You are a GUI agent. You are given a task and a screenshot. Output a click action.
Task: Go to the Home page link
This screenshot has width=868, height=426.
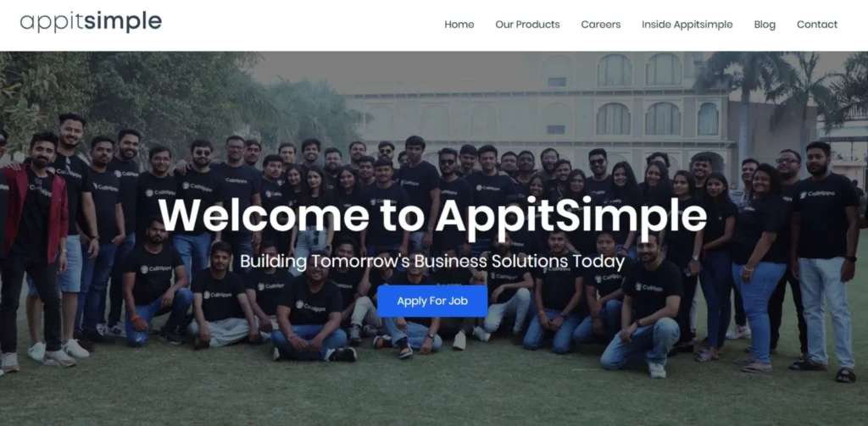pyautogui.click(x=459, y=25)
